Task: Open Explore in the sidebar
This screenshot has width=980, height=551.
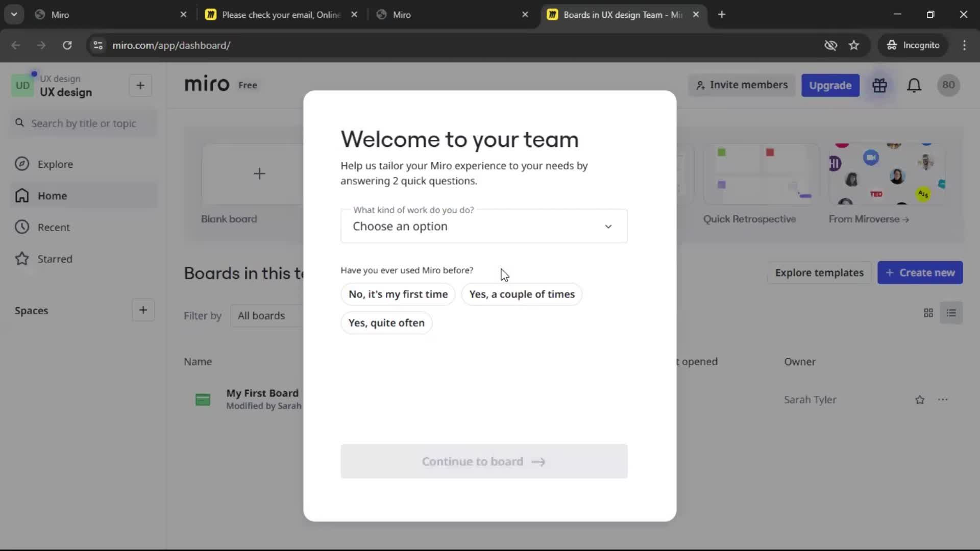Action: pyautogui.click(x=83, y=164)
